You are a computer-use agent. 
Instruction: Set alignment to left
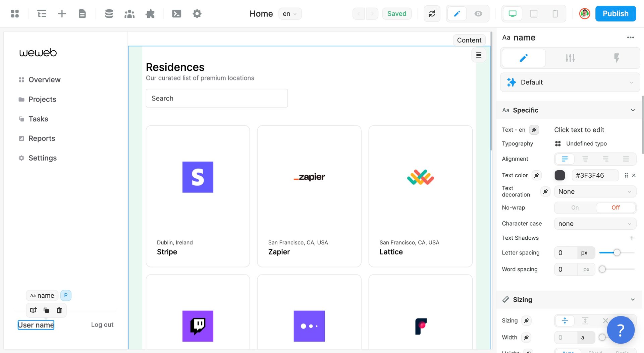(565, 159)
